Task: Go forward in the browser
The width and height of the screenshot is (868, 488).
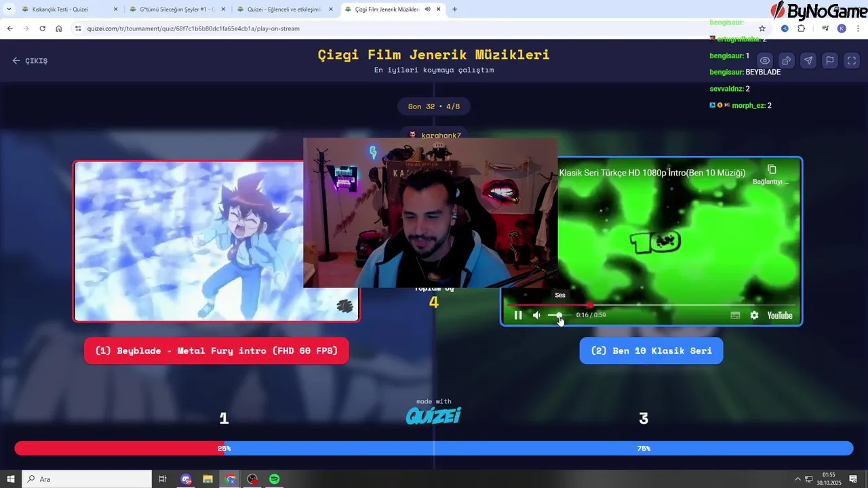Action: (26, 28)
